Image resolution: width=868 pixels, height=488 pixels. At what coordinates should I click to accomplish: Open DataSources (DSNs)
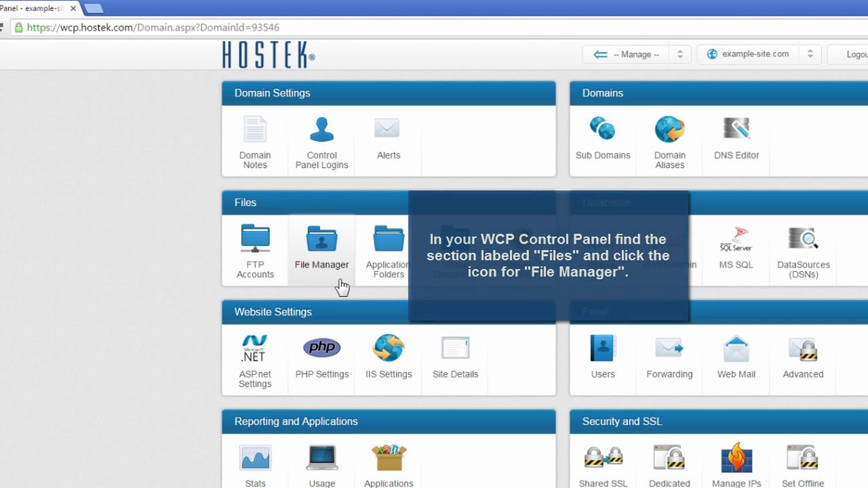[804, 251]
